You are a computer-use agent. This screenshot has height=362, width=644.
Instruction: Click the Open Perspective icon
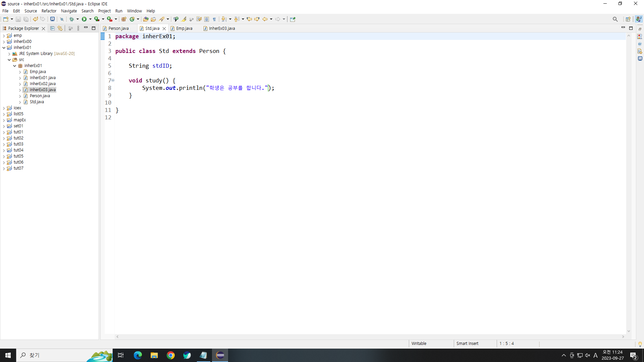click(x=628, y=19)
